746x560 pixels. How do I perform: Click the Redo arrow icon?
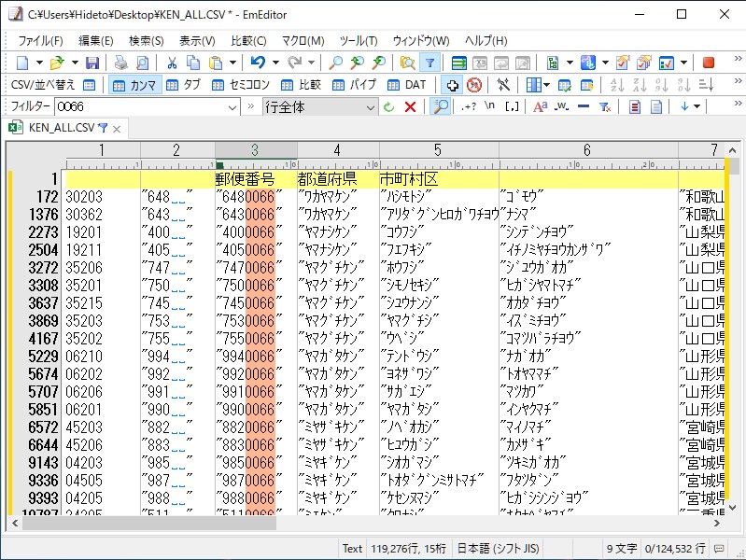click(294, 63)
